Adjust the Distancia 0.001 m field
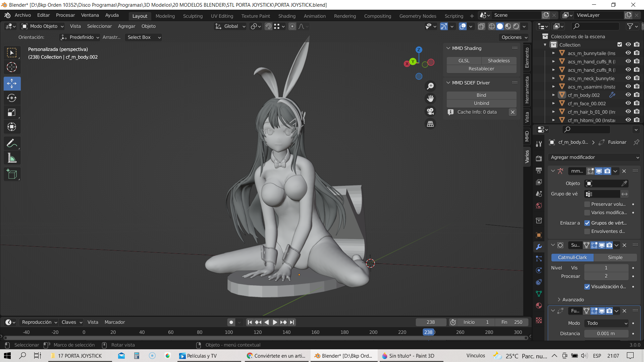The image size is (644, 362). coord(606,334)
